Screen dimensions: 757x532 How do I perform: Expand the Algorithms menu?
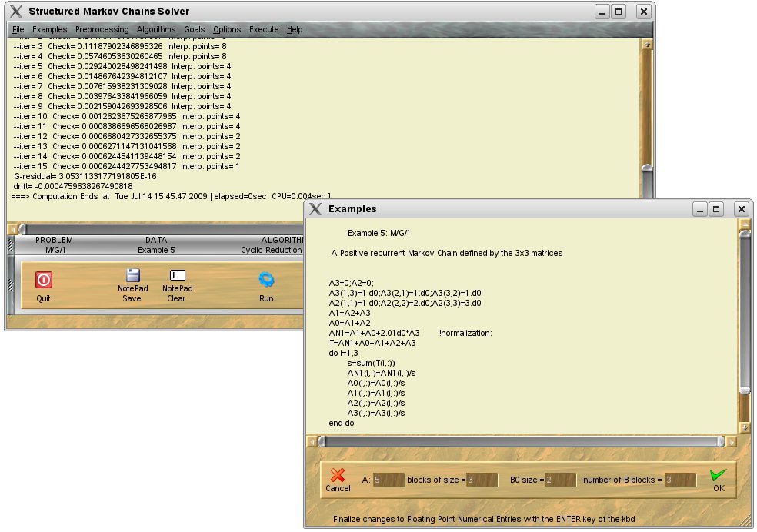[156, 29]
